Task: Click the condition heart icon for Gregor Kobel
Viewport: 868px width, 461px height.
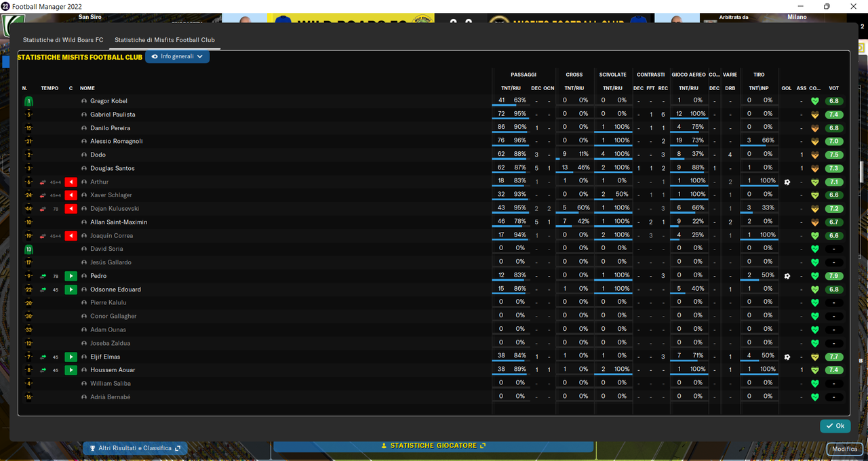Action: pyautogui.click(x=815, y=101)
